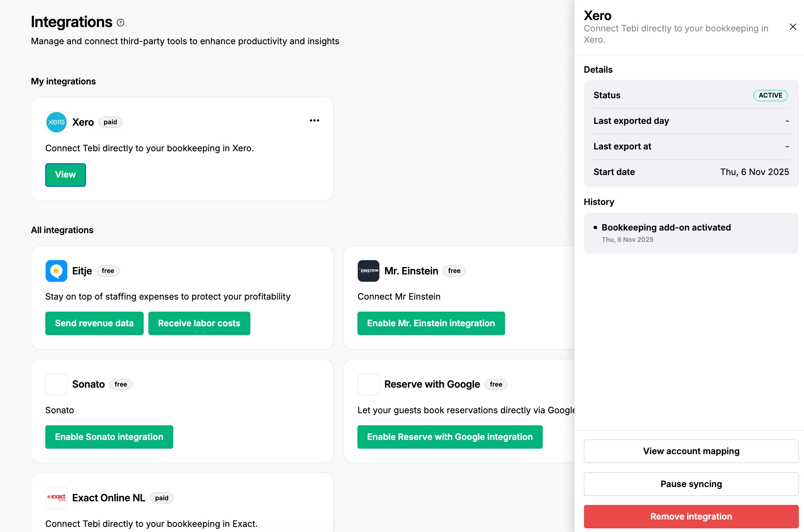Close the Xero details side panel
Screen dimensions: 804x532
(793, 27)
